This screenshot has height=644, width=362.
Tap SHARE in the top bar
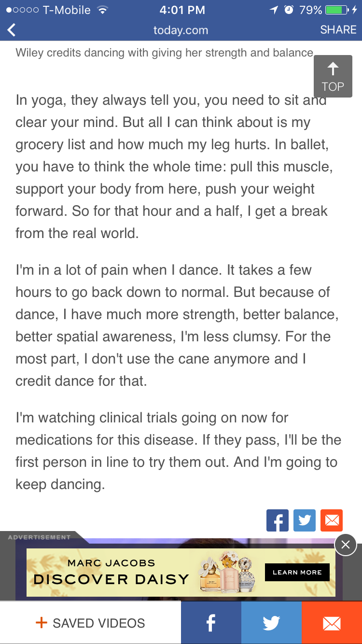[x=338, y=29]
